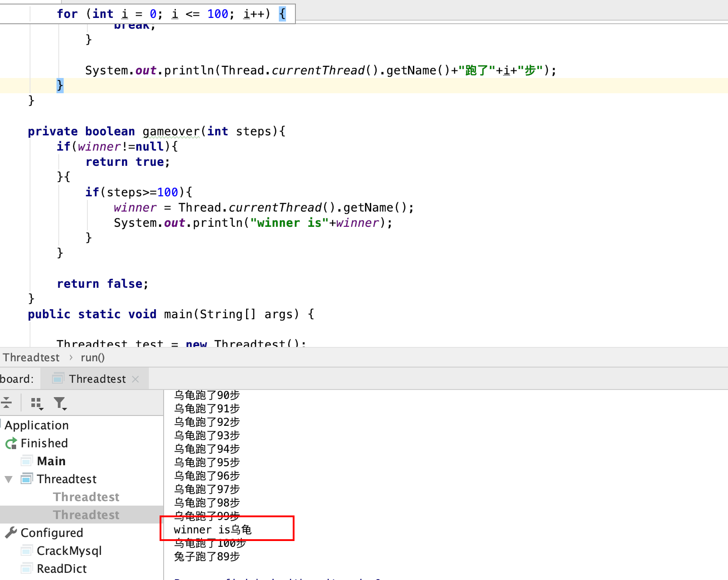This screenshot has width=728, height=580.
Task: Click the "跑了" string literal in println
Action: tap(477, 70)
